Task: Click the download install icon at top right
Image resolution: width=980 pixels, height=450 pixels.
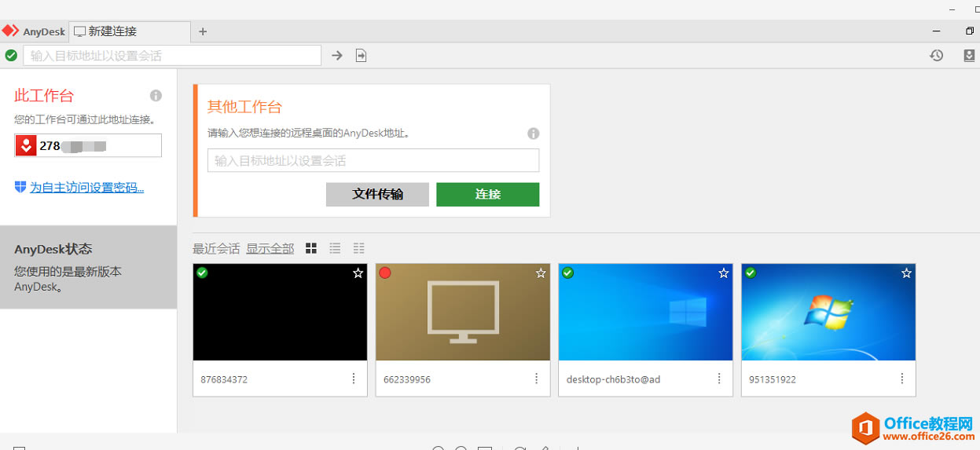Action: click(x=969, y=56)
